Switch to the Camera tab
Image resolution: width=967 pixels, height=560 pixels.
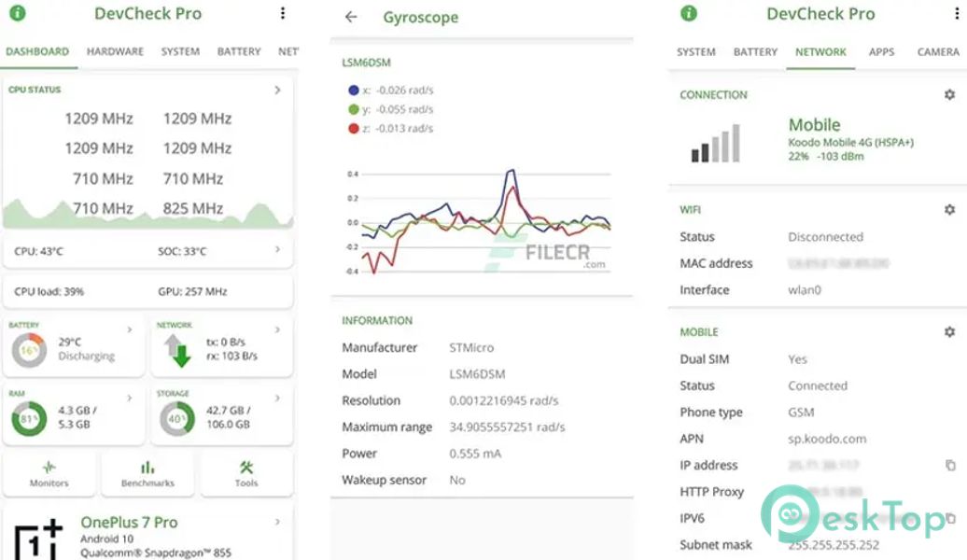(x=937, y=52)
